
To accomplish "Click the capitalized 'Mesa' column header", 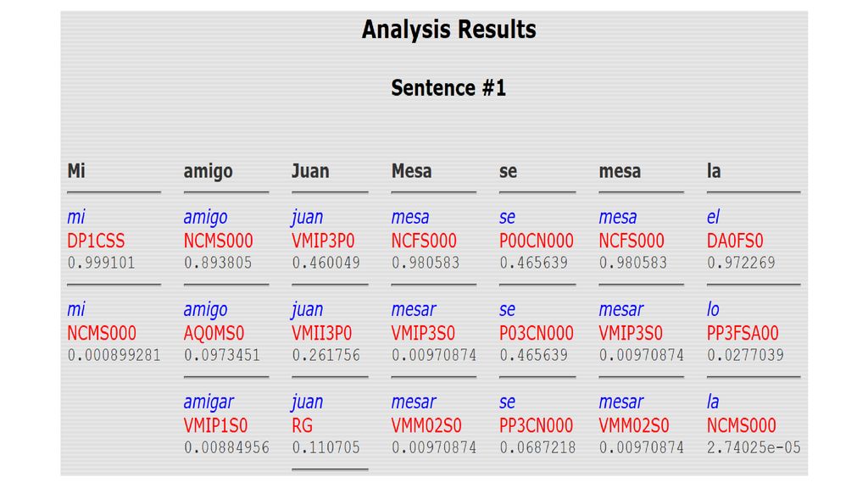I will tap(411, 171).
